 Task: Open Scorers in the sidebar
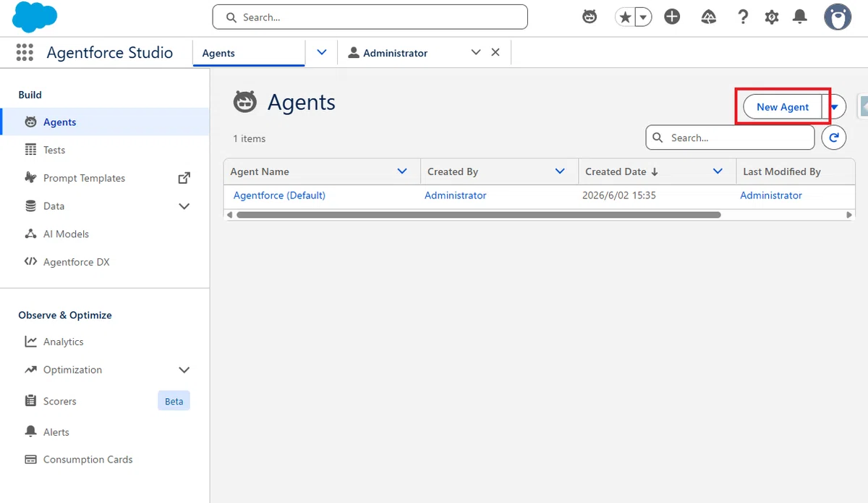click(59, 401)
